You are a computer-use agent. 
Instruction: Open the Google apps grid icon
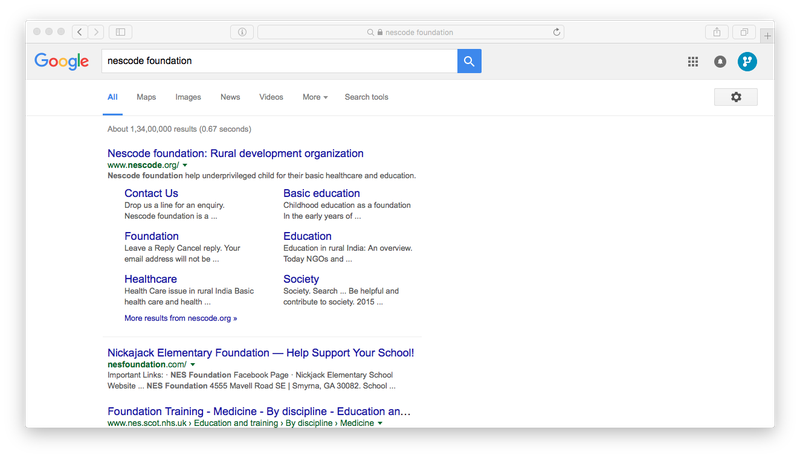[x=693, y=62]
